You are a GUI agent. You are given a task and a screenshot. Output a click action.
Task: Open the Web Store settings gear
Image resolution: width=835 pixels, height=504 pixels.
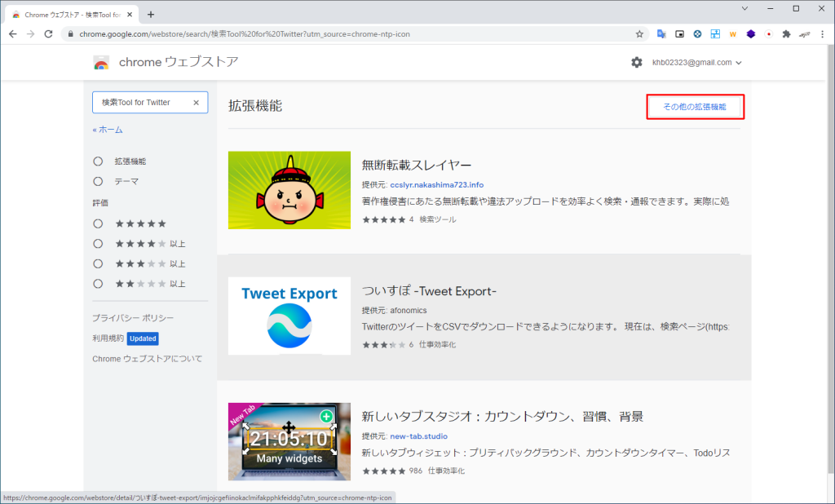click(636, 62)
